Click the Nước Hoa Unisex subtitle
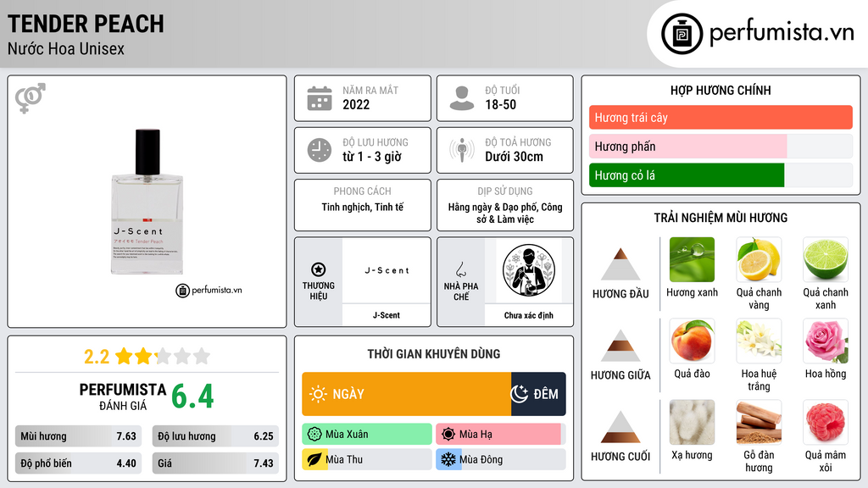Viewport: 868px width, 488px height. 66,48
